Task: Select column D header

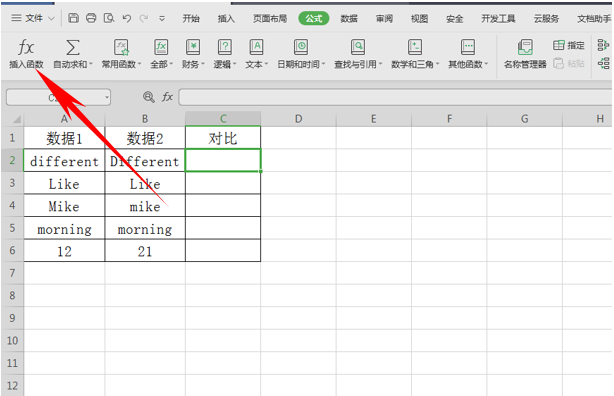Action: pyautogui.click(x=298, y=119)
